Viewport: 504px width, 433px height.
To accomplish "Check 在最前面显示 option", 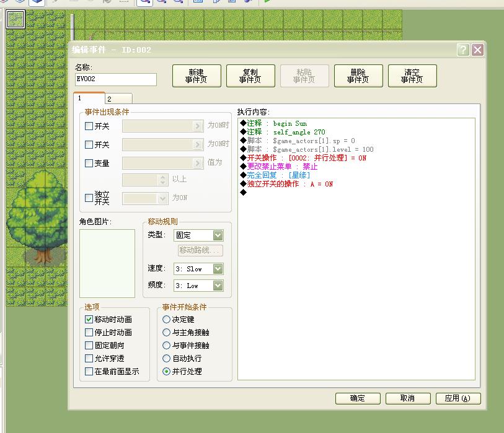I will coord(89,371).
